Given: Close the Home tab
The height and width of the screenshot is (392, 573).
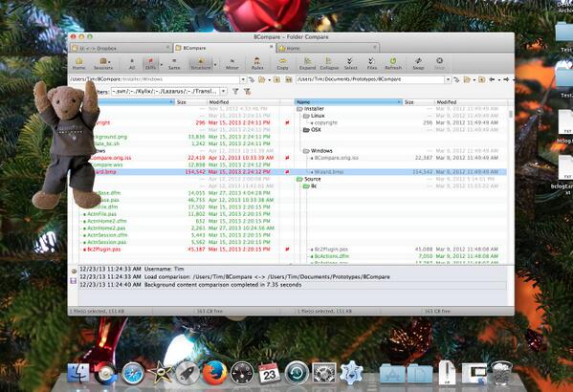Looking at the screenshot, I should click(x=375, y=47).
